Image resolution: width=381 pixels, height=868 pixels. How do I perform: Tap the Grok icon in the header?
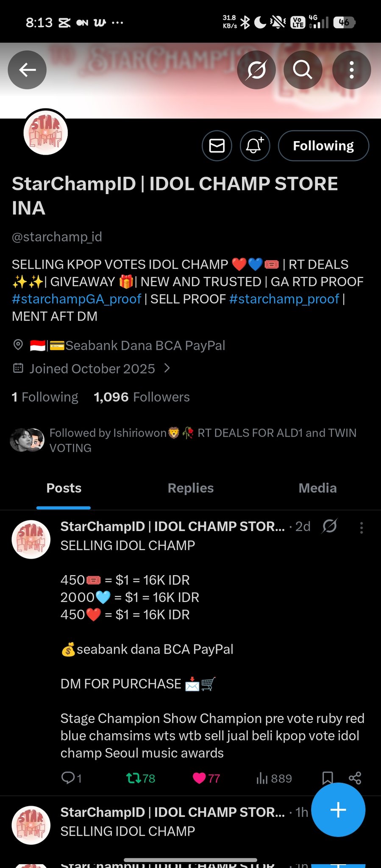point(256,70)
